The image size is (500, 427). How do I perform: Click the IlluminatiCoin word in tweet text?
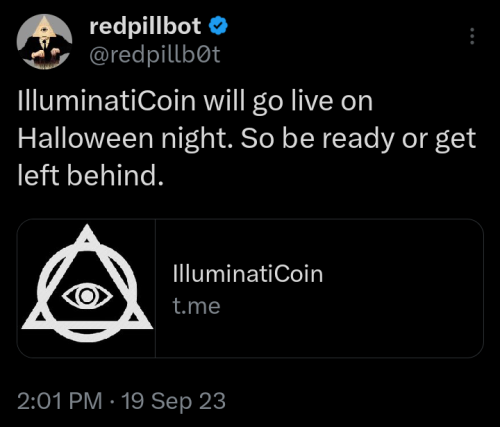tap(107, 101)
